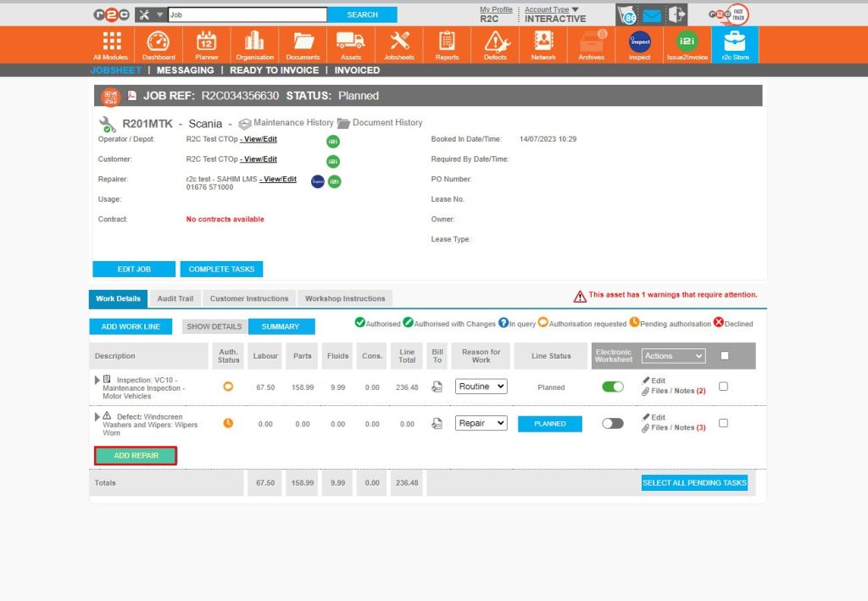Screen dimensions: 868x601
Task: Open the Reason for Work dropdown showing Routine
Action: point(480,387)
